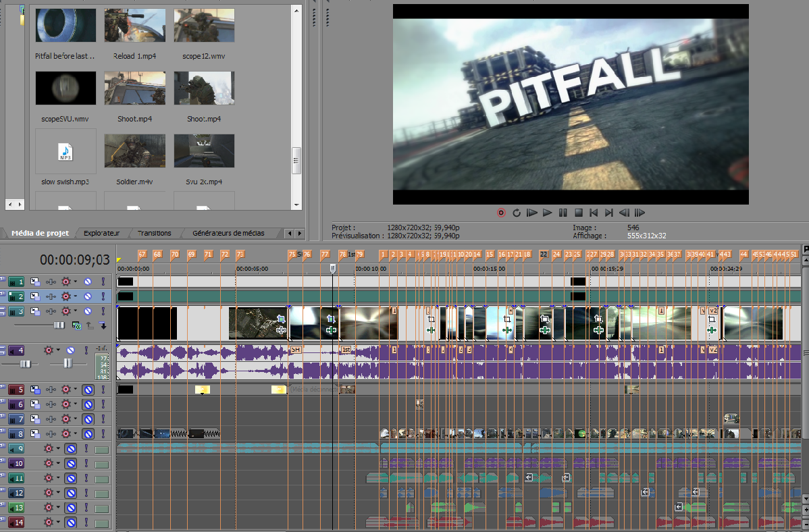
Task: Solo audio track 11
Action: pos(86,479)
